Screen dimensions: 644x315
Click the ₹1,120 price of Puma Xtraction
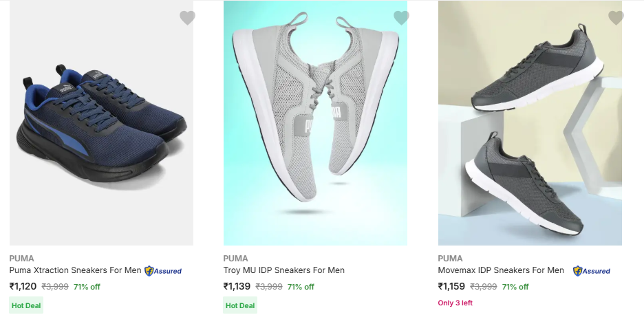pos(23,286)
